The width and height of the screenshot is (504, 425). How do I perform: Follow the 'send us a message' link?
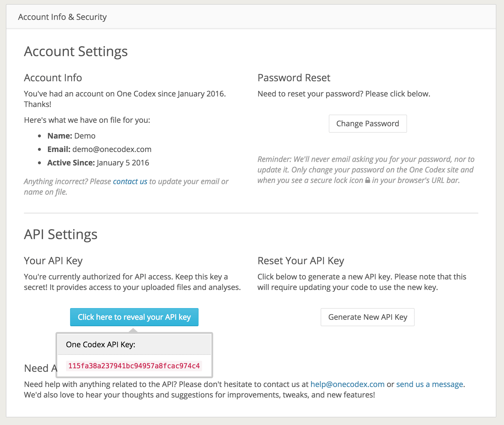pyautogui.click(x=430, y=384)
